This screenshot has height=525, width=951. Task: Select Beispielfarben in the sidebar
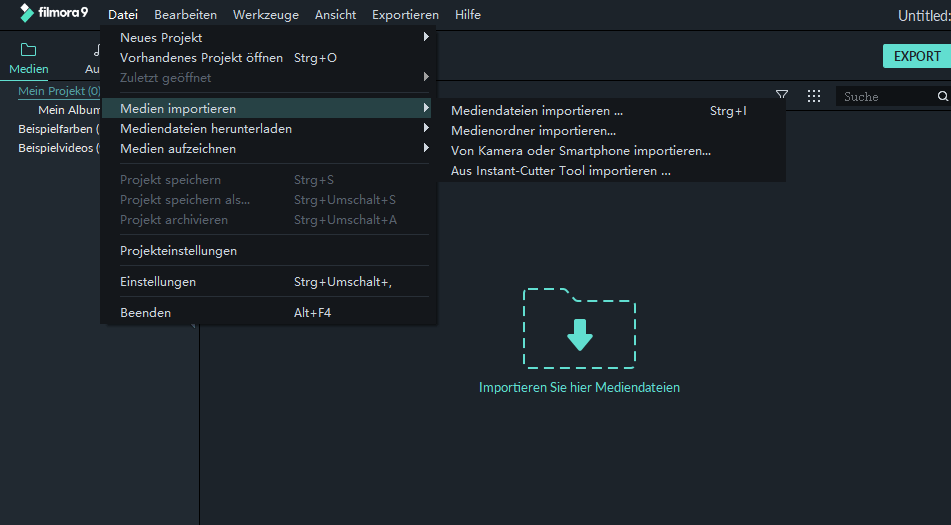(x=58, y=129)
